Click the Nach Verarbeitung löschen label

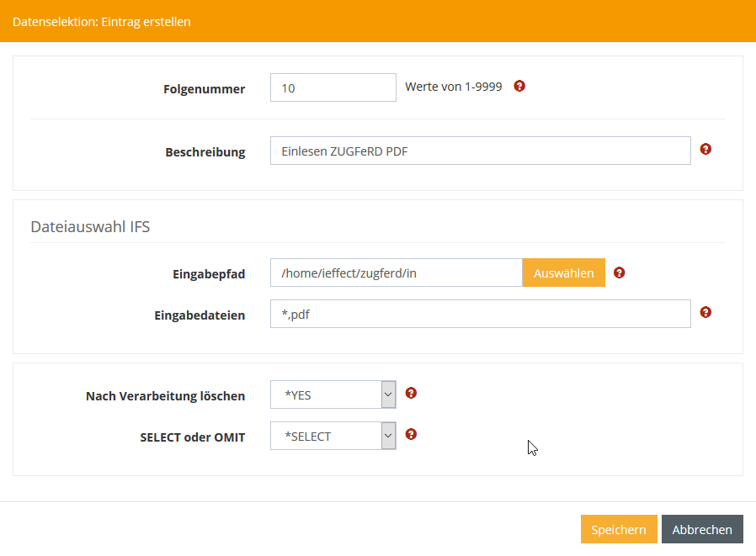tap(165, 396)
